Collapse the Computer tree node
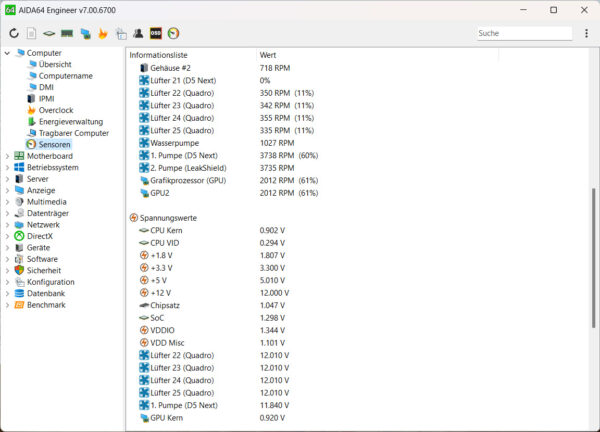Viewport: 600px width, 432px height. tap(8, 53)
